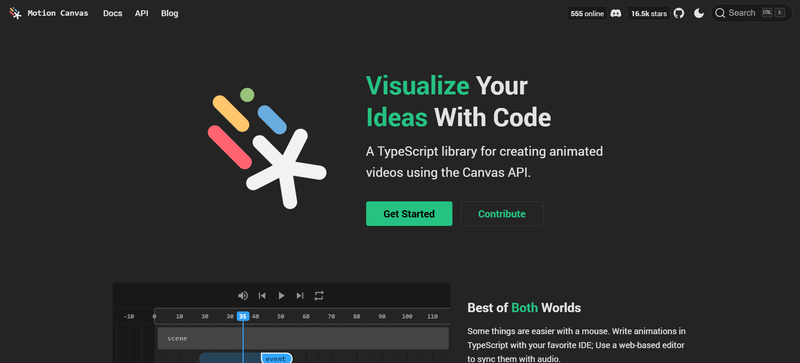This screenshot has height=363, width=800.
Task: Click the 50 tick on timeline ruler
Action: coord(281,317)
